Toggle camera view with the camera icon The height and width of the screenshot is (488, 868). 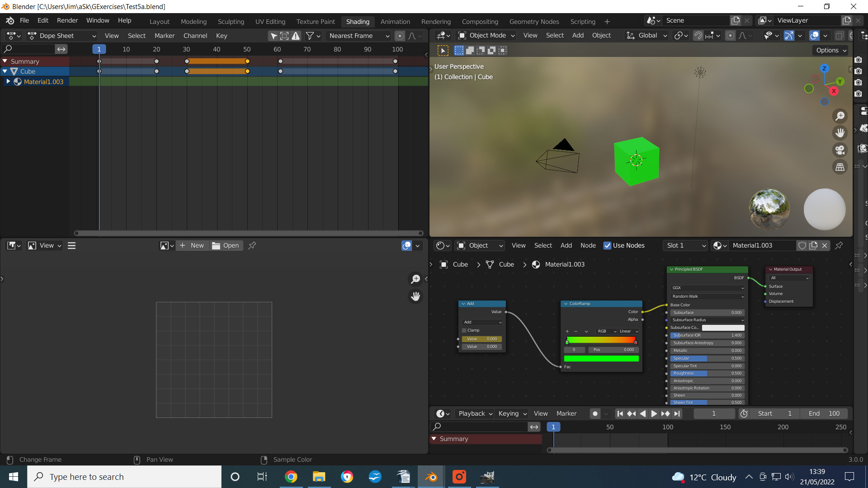(x=840, y=150)
